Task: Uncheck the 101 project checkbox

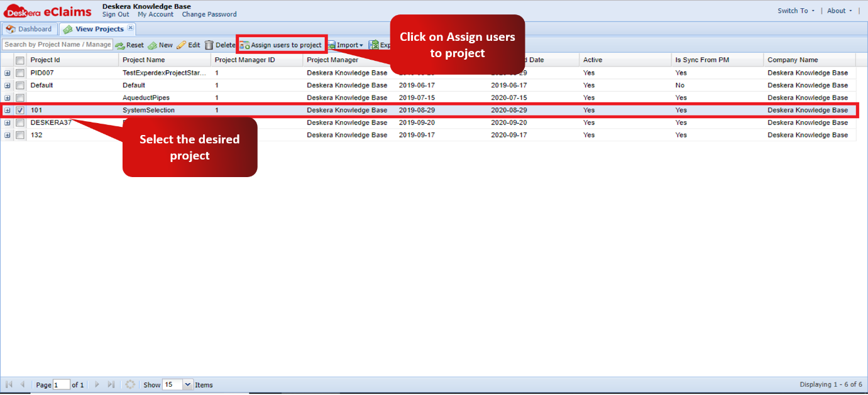Action: pyautogui.click(x=20, y=111)
